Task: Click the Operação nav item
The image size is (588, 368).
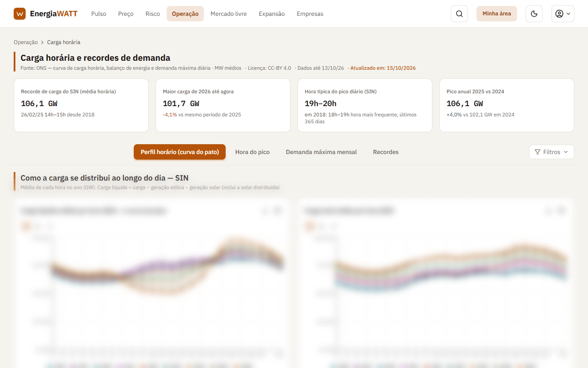Action: point(185,14)
